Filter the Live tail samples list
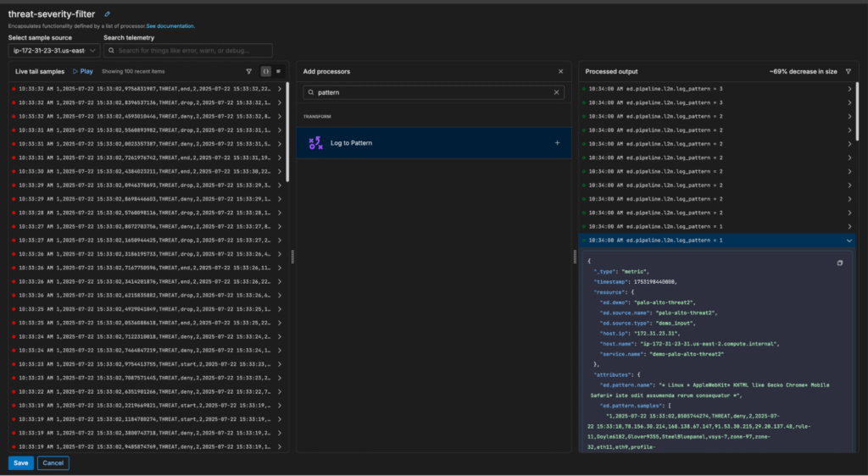Image resolution: width=868 pixels, height=476 pixels. [x=248, y=72]
